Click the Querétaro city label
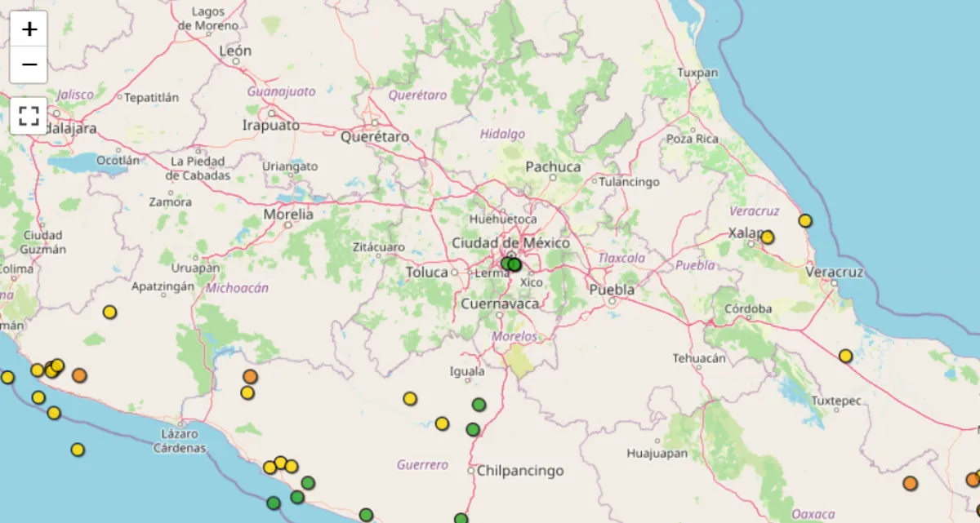This screenshot has width=980, height=523. pyautogui.click(x=375, y=137)
